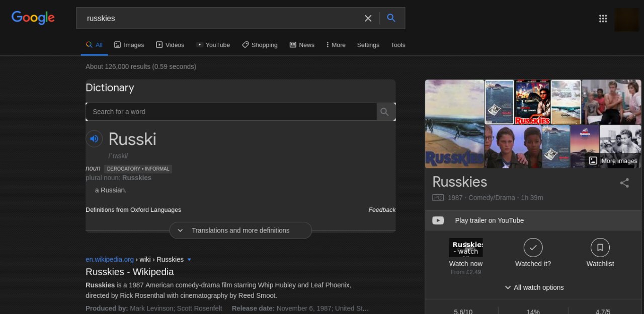Viewport: 644px width, 314px height.
Task: Click the Search for a word field
Action: (x=231, y=112)
